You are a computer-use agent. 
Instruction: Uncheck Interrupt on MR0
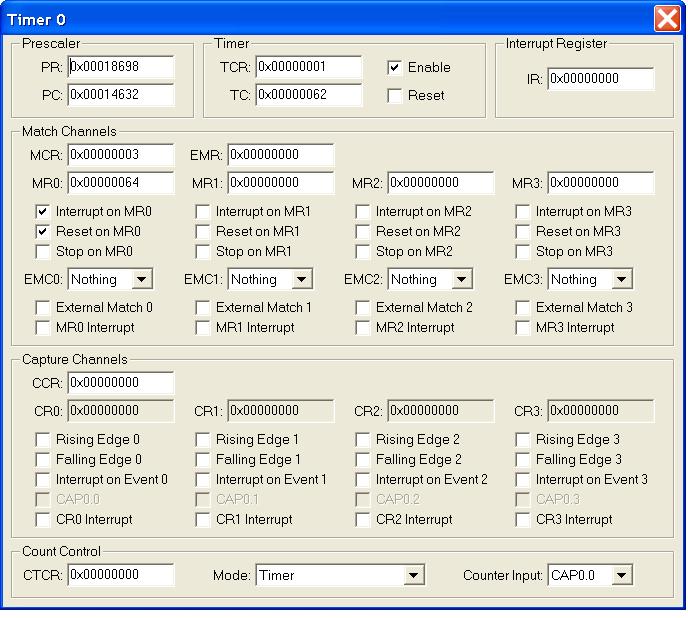tap(42, 212)
